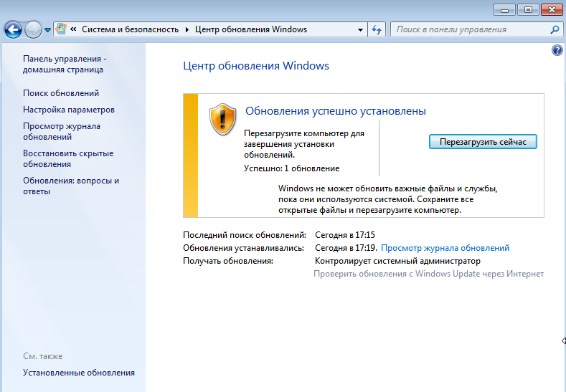Image resolution: width=566 pixels, height=392 pixels.
Task: Click Проверить обновления с Windows Update через Интернет
Action: click(428, 274)
